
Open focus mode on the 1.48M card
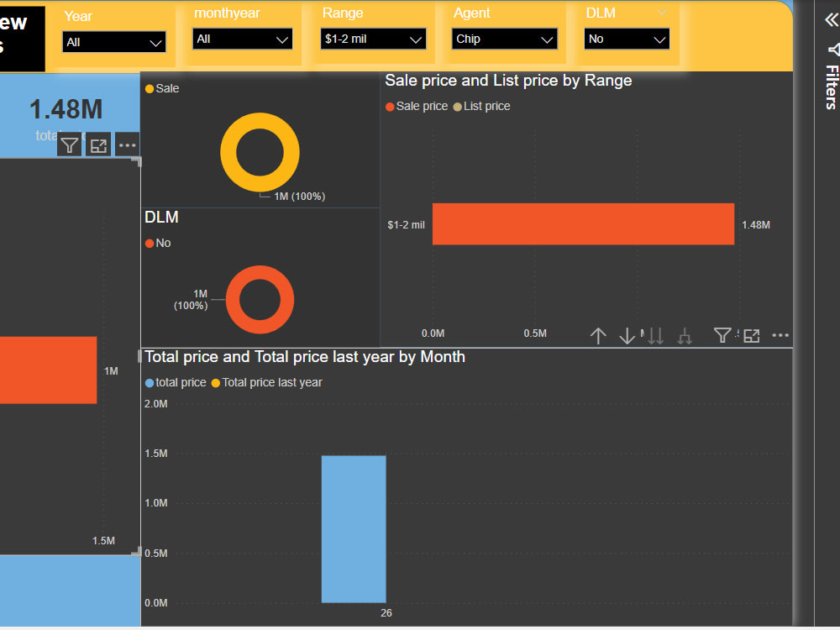click(x=98, y=144)
